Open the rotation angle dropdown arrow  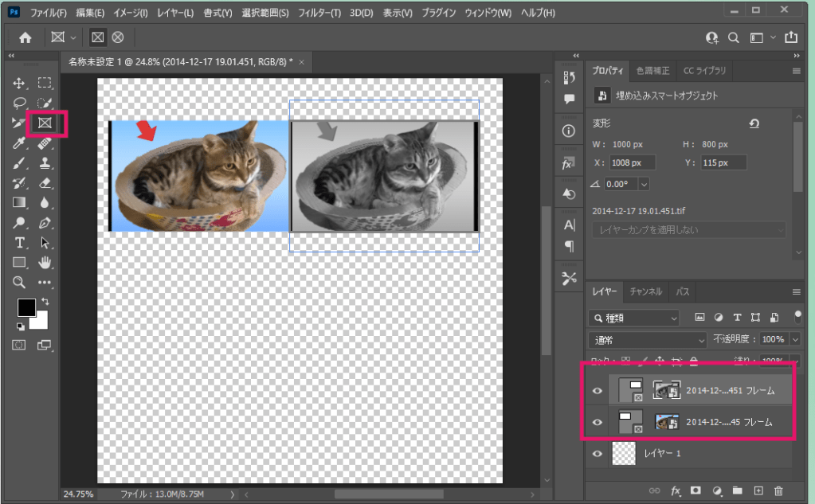pos(644,184)
